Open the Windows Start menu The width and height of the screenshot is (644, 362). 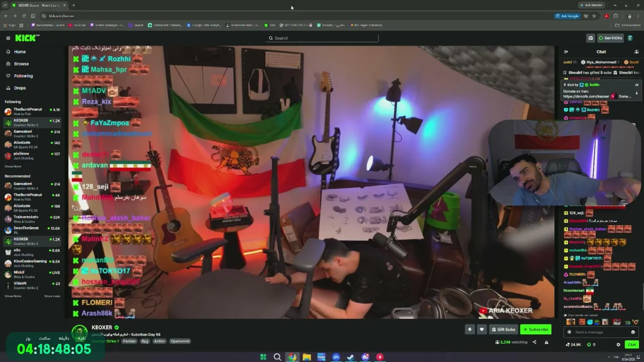[x=263, y=357]
